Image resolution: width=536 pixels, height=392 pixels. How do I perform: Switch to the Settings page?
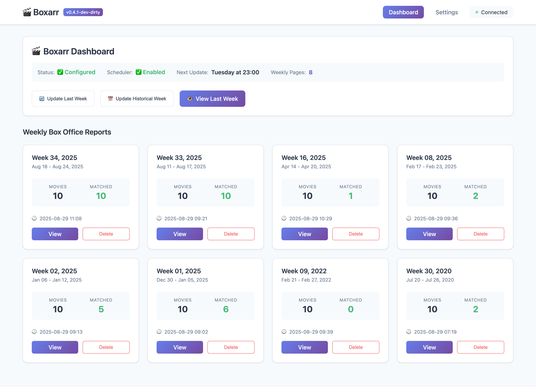447,12
